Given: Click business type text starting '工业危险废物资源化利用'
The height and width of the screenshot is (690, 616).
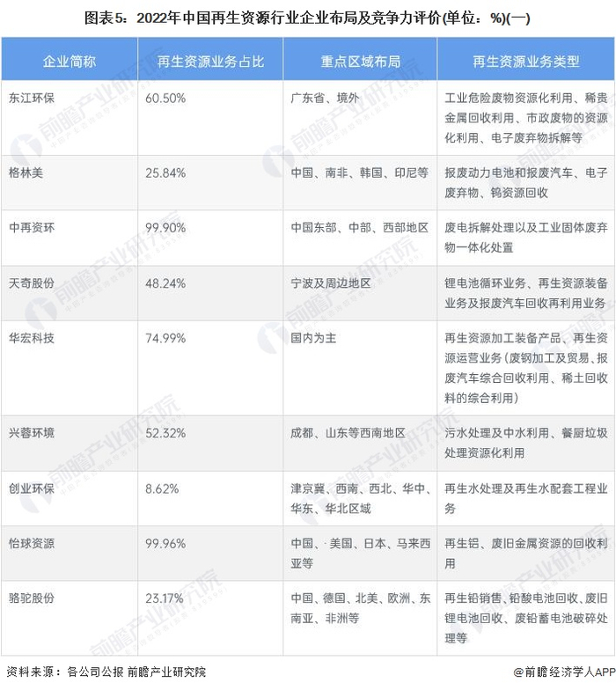Looking at the screenshot, I should (526, 118).
